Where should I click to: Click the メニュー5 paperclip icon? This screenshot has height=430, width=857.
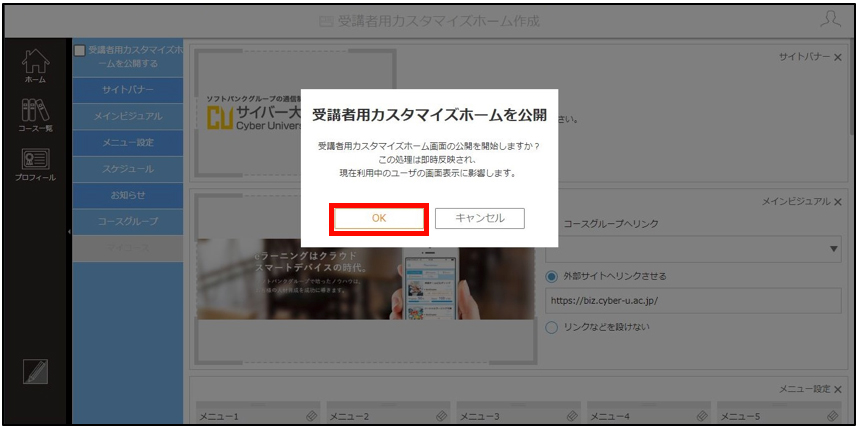pos(832,416)
